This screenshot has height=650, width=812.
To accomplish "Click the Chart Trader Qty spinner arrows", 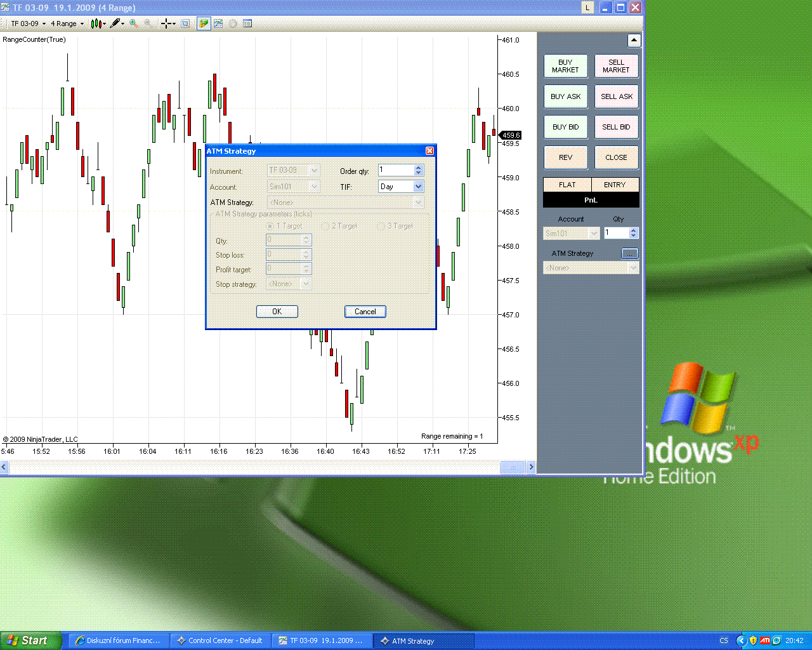I will point(633,234).
